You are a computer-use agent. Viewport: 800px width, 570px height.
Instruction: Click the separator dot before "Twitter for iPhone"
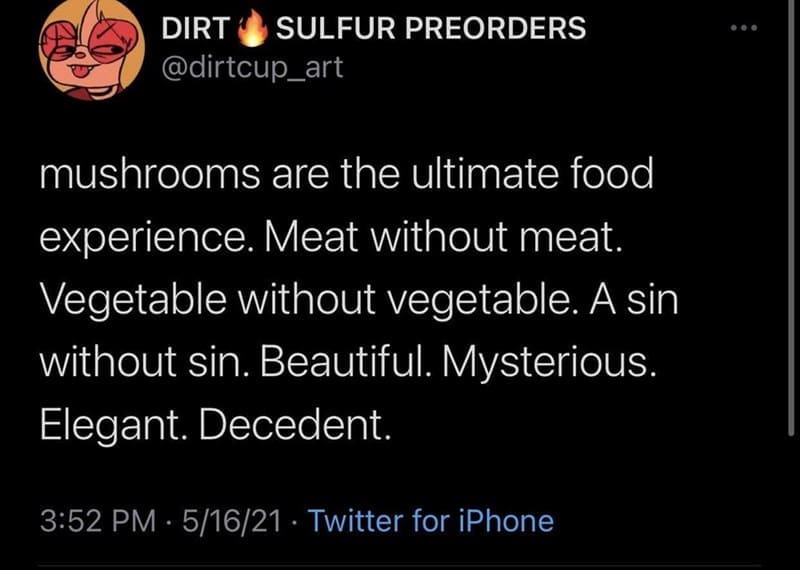pyautogui.click(x=293, y=521)
